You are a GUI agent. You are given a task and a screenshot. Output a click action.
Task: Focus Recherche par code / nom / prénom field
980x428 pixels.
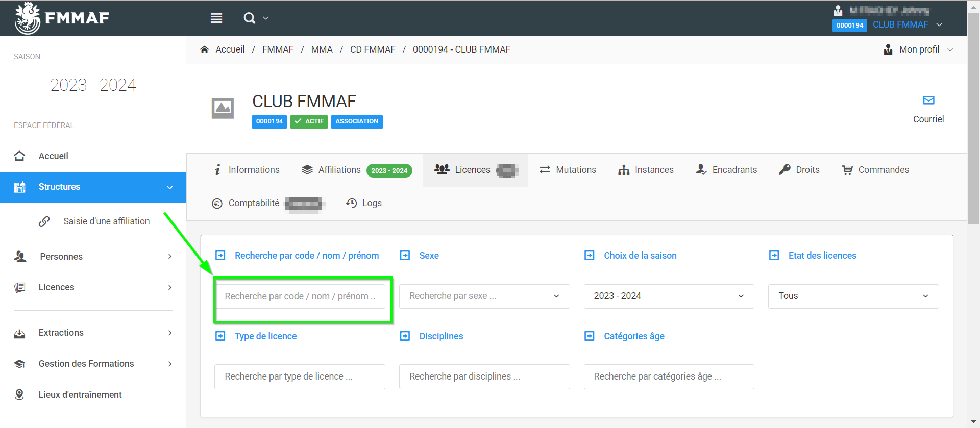tap(300, 296)
